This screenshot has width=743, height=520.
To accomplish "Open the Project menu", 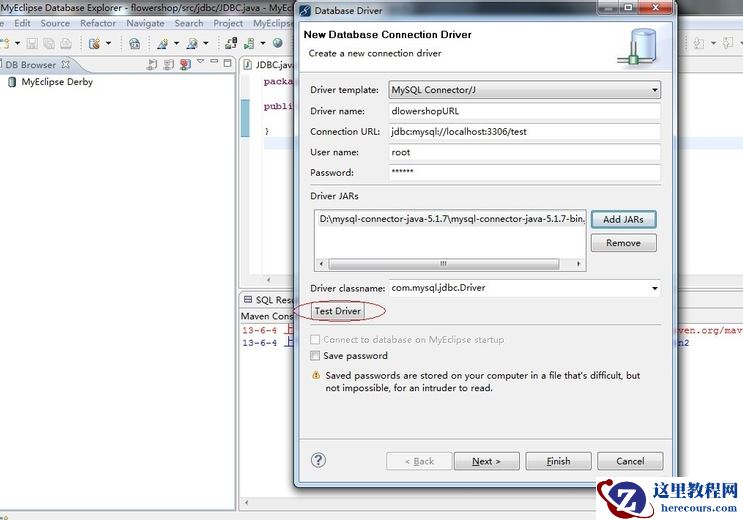I will click(x=228, y=23).
